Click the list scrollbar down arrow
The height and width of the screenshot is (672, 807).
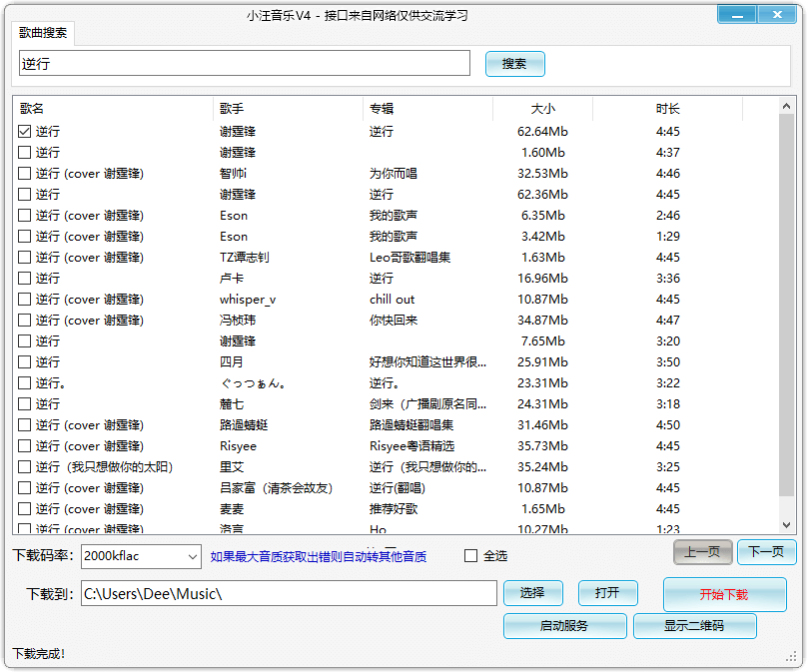[786, 525]
